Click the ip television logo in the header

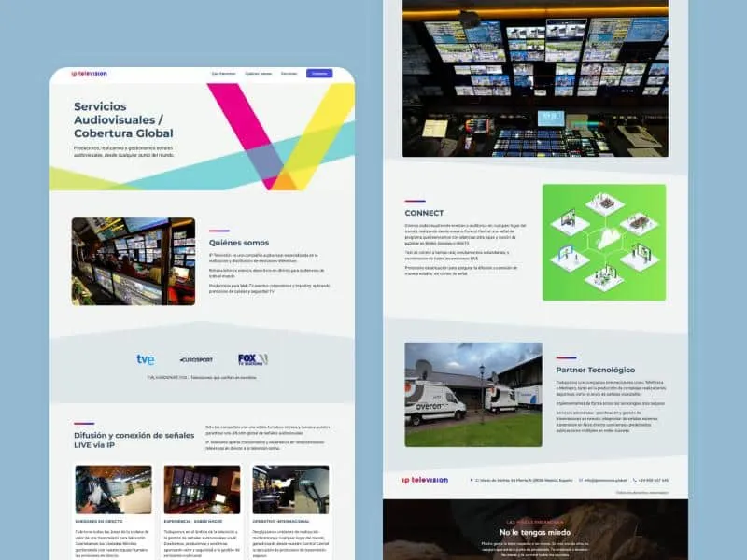coord(89,74)
